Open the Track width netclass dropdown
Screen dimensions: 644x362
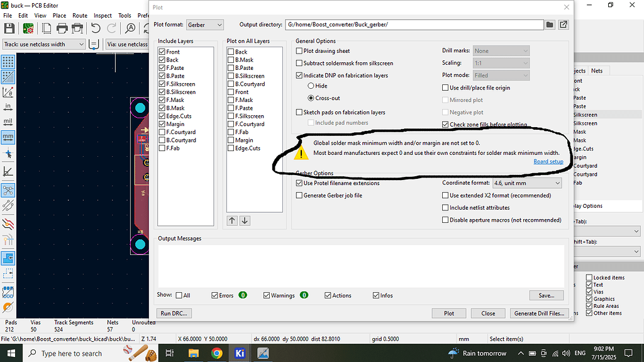pos(44,44)
